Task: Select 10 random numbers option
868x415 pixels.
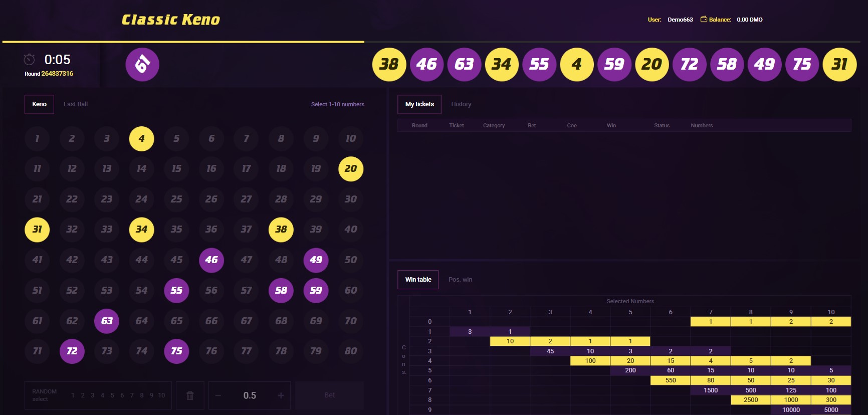Action: (161, 395)
